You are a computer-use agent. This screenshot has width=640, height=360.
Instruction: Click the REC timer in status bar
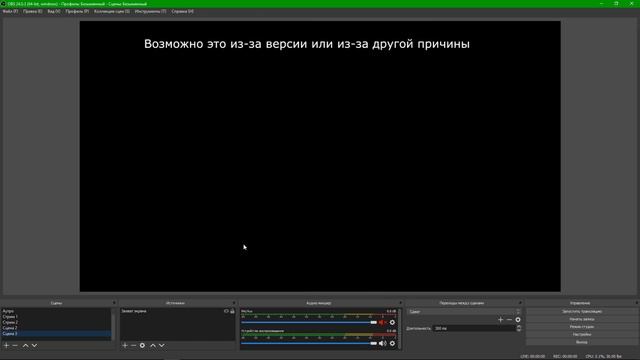tap(565, 356)
